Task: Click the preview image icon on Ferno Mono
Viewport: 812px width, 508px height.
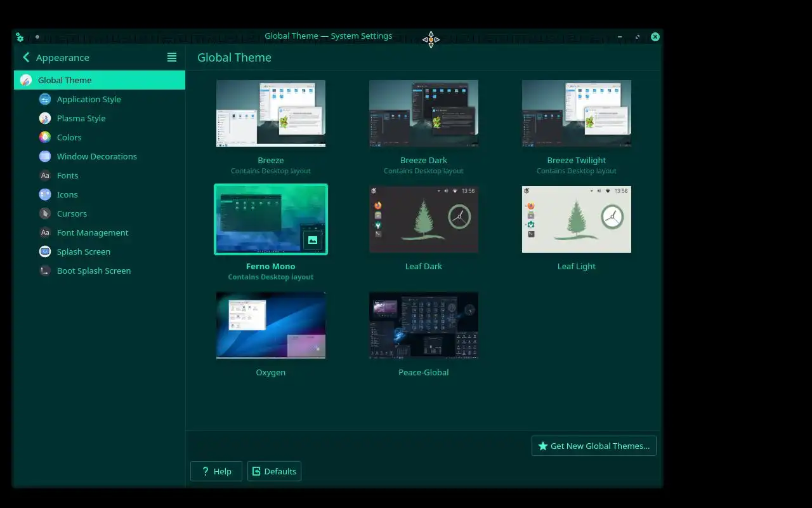Action: tap(312, 240)
